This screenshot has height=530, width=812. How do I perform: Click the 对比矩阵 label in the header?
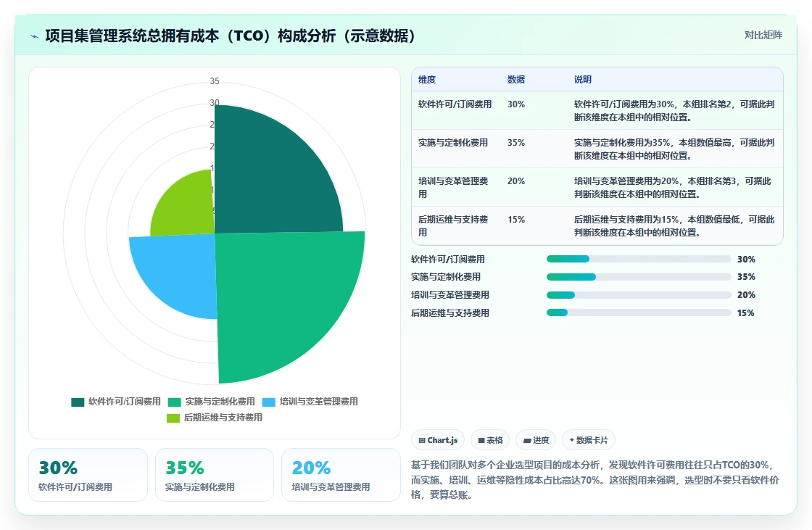click(763, 36)
